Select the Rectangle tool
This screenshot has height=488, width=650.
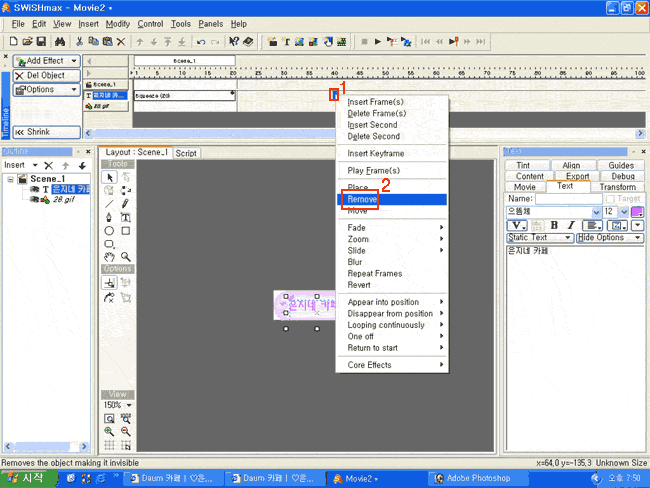click(126, 231)
